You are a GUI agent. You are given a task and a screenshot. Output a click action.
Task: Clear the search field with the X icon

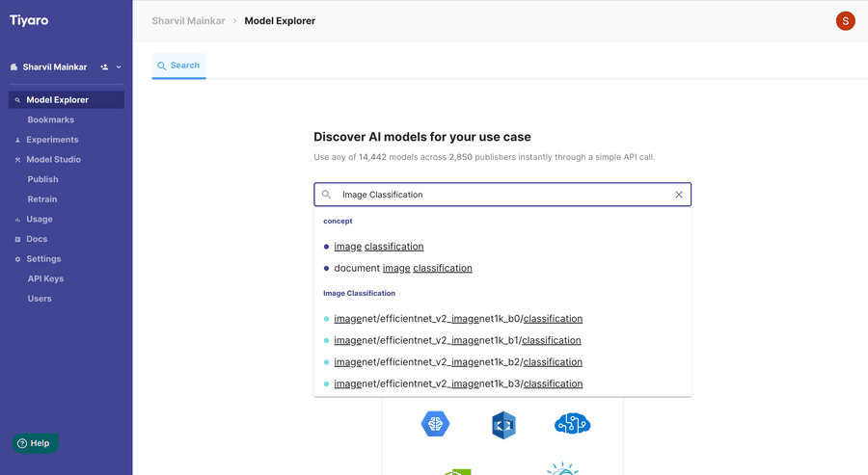coord(679,195)
